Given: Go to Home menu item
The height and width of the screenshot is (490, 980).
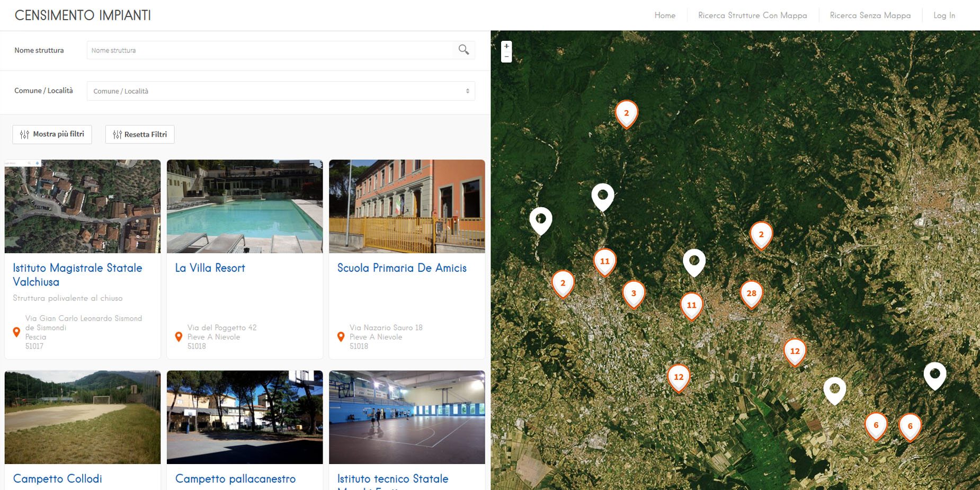Looking at the screenshot, I should [x=665, y=15].
